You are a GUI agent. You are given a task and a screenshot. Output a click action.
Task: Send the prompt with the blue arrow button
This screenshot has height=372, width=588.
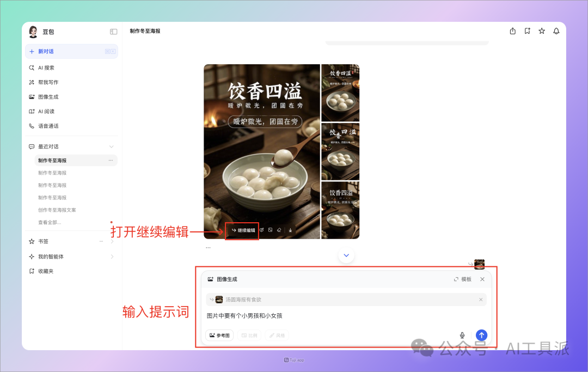481,335
